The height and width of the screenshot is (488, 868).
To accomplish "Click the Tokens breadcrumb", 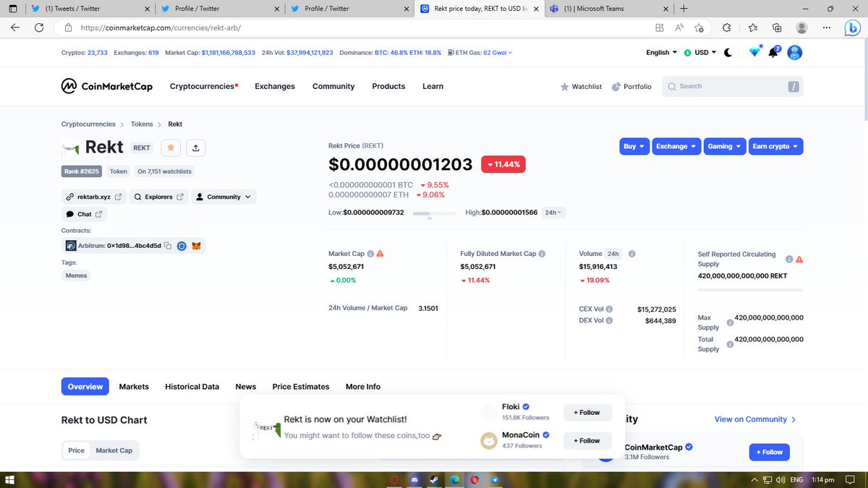I will click(x=142, y=124).
